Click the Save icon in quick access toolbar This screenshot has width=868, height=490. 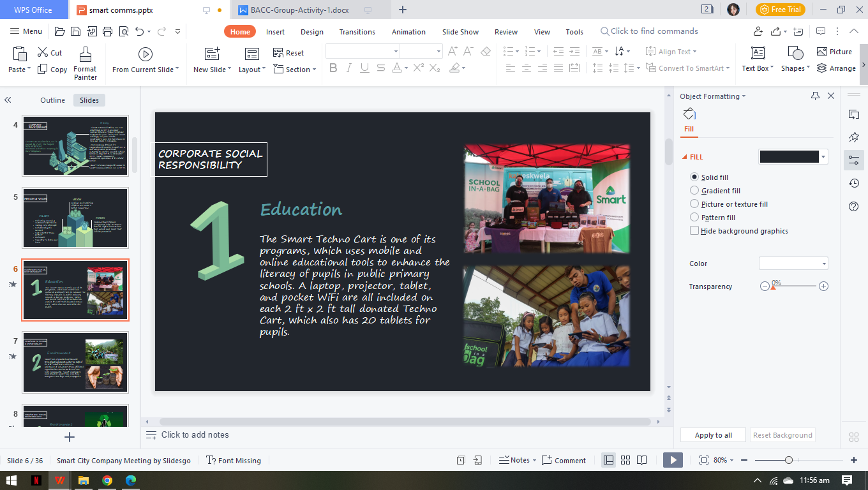coord(75,31)
